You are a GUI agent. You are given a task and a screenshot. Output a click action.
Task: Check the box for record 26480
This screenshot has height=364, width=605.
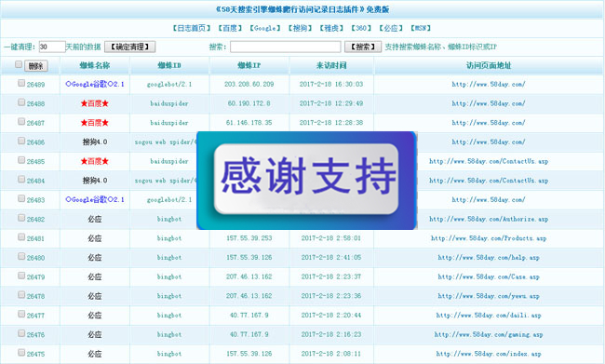click(21, 256)
